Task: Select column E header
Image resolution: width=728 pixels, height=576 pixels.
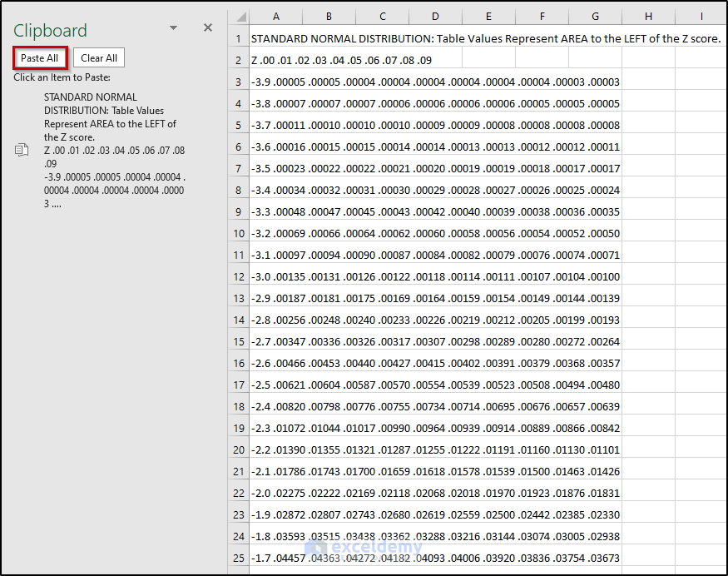Action: [x=489, y=17]
